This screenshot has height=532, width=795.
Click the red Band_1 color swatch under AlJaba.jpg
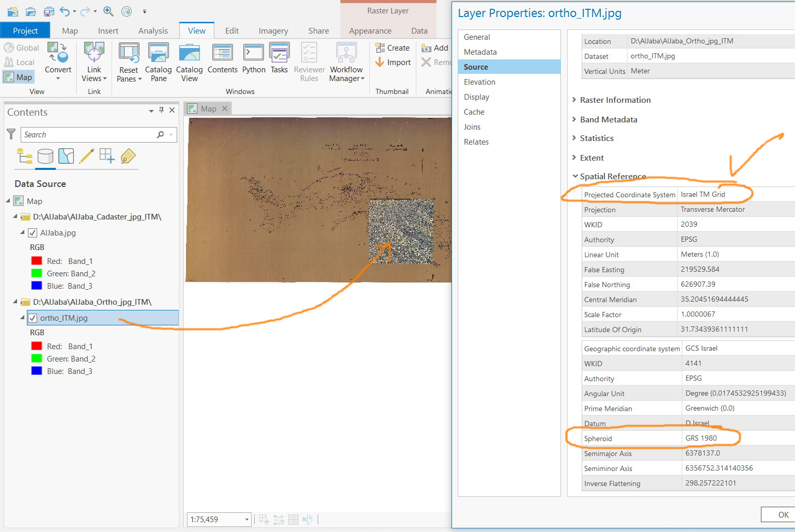37,261
